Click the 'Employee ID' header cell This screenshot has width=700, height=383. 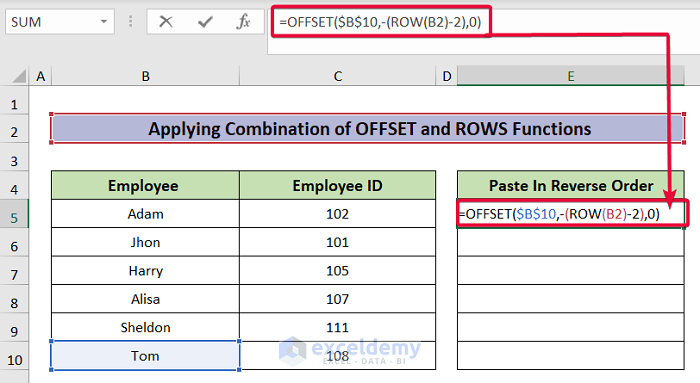point(338,185)
